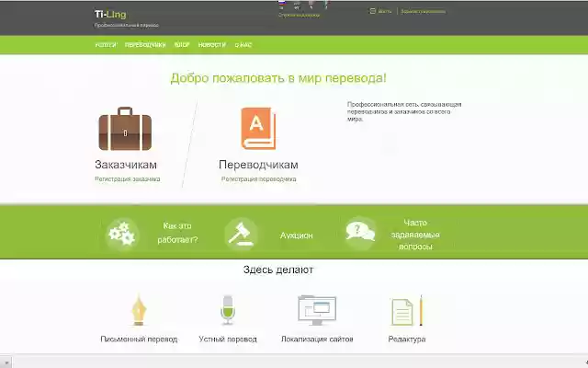Click the fountain pen nib icon
Viewport: 588px width, 368px height.
(x=139, y=310)
